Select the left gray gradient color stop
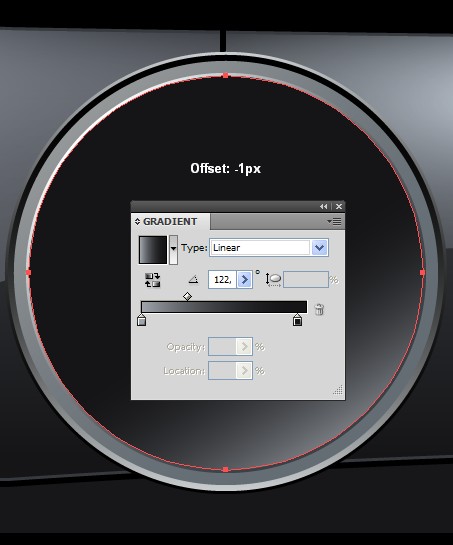453x545 pixels. [x=141, y=320]
